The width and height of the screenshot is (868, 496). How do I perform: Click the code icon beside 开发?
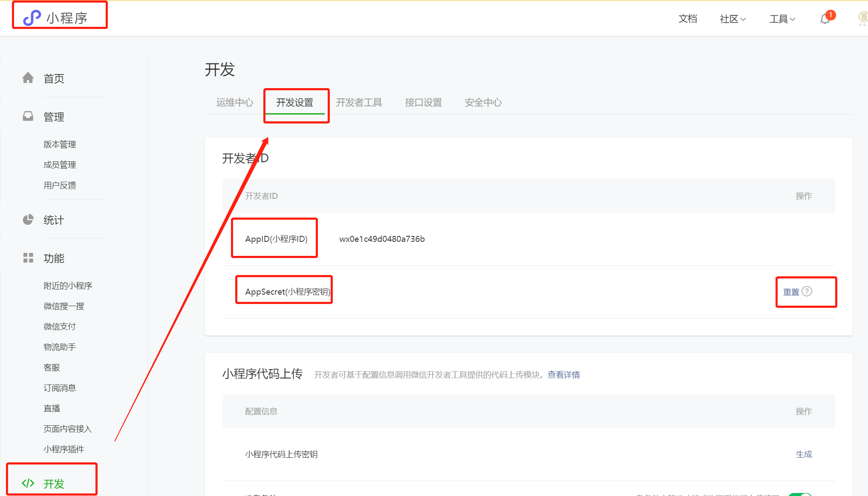[x=28, y=483]
